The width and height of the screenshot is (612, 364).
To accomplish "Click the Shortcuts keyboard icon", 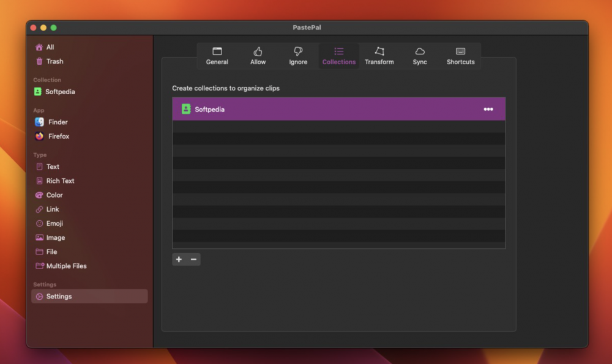I will (x=461, y=51).
